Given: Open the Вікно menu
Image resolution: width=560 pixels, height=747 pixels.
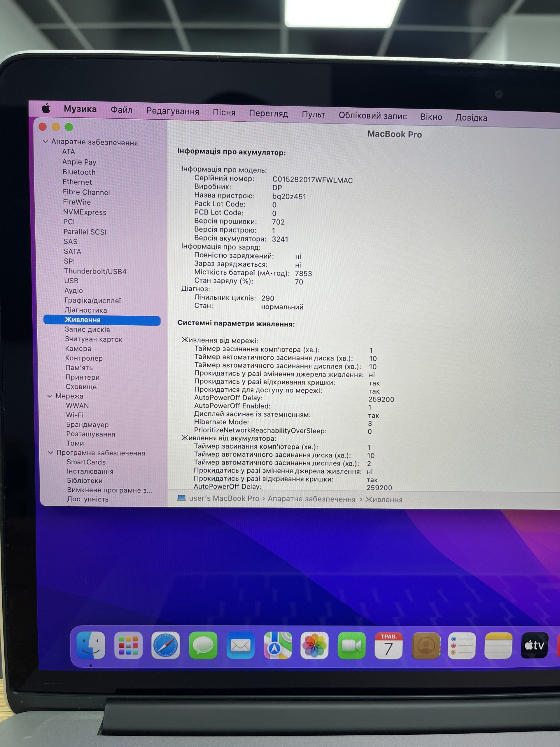Looking at the screenshot, I should coord(431,117).
